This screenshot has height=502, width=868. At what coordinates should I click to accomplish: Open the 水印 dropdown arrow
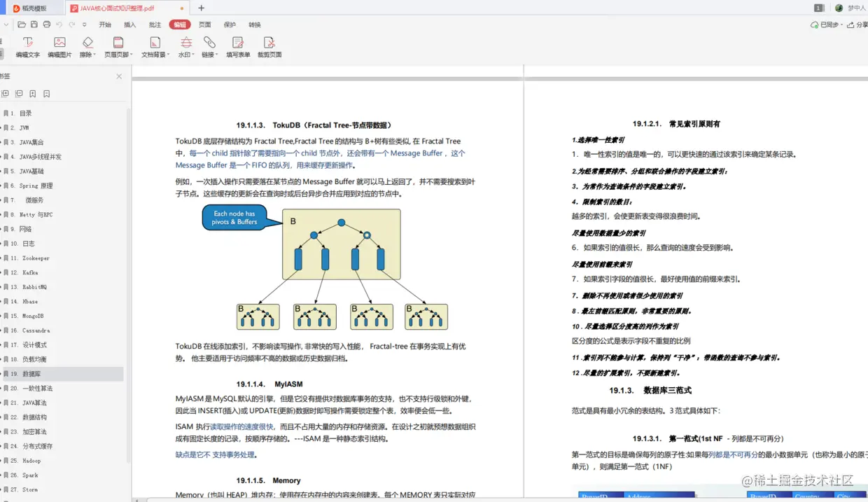pos(192,55)
